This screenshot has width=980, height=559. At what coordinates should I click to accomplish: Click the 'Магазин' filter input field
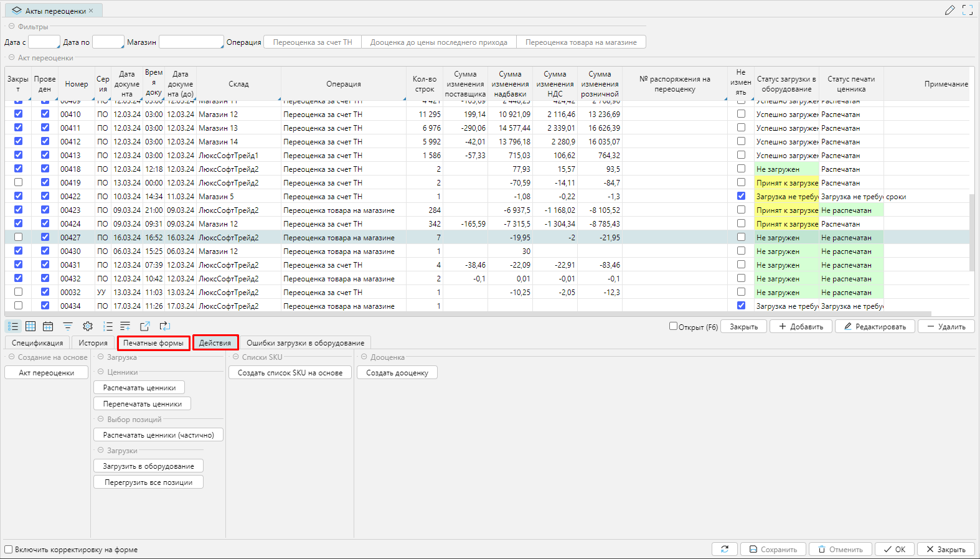pyautogui.click(x=191, y=42)
